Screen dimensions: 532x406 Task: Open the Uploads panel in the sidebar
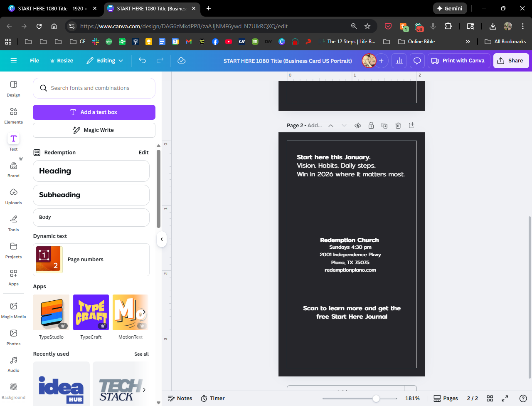[13, 196]
